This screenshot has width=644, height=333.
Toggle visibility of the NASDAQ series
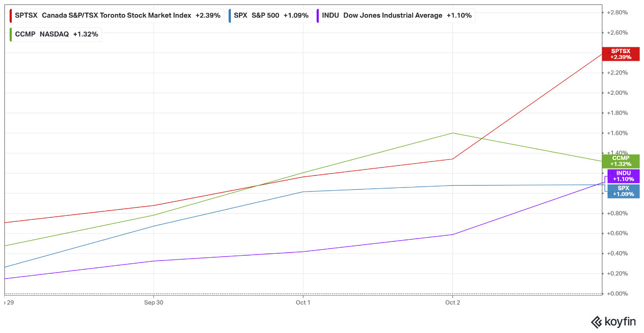coord(54,33)
